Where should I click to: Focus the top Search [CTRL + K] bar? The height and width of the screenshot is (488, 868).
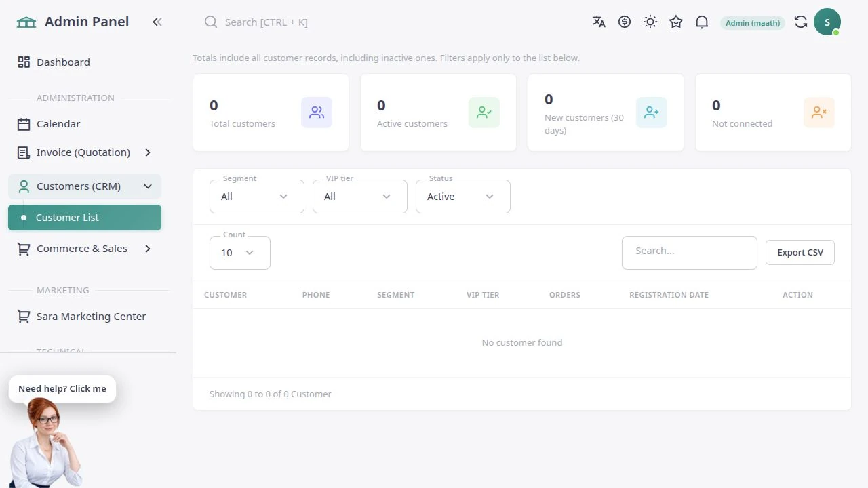point(267,22)
